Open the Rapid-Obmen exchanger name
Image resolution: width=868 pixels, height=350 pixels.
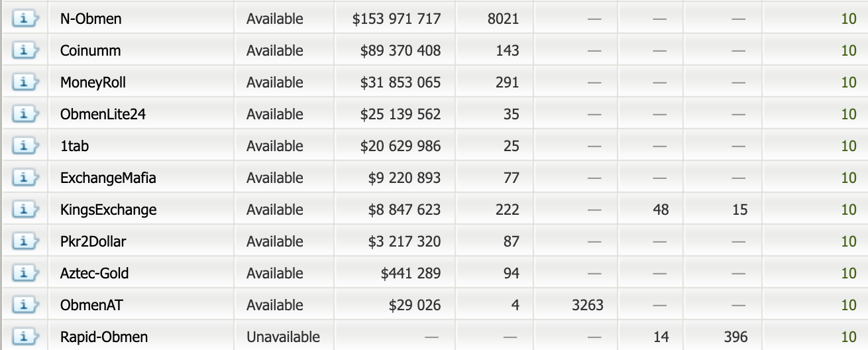coord(103,337)
